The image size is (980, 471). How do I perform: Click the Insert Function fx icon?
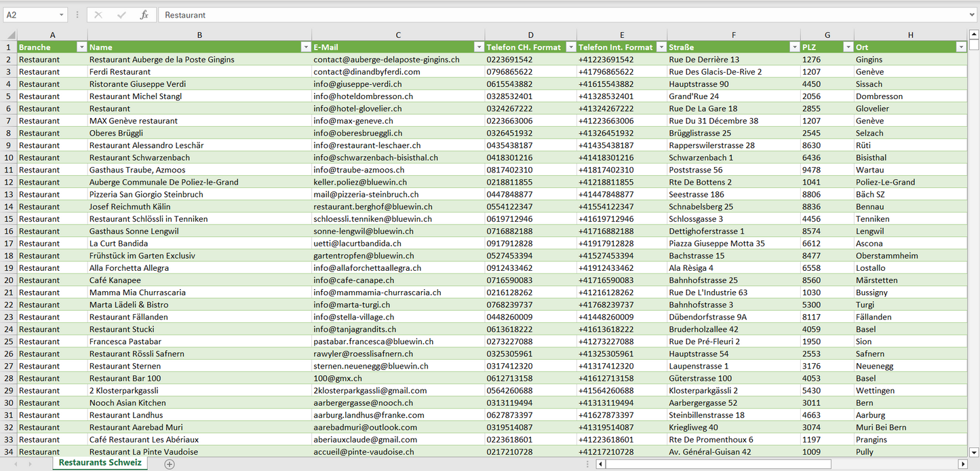(144, 15)
